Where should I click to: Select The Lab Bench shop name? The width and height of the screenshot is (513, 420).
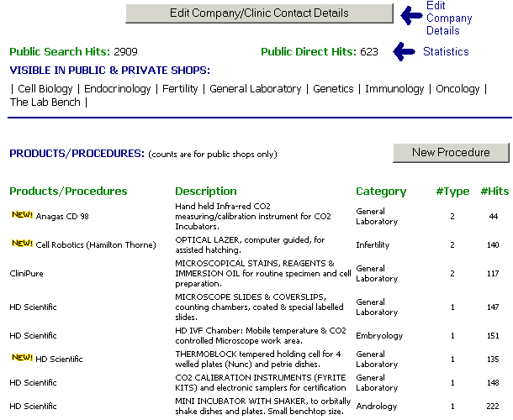click(45, 102)
